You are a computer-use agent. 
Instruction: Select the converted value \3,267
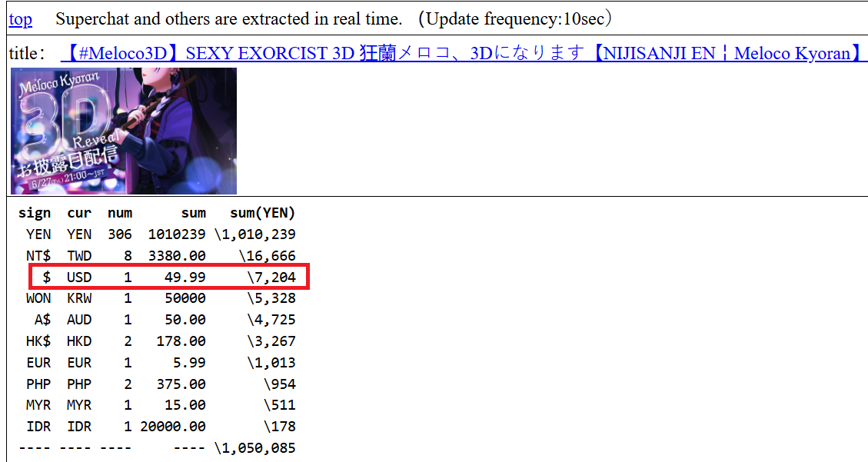point(271,341)
